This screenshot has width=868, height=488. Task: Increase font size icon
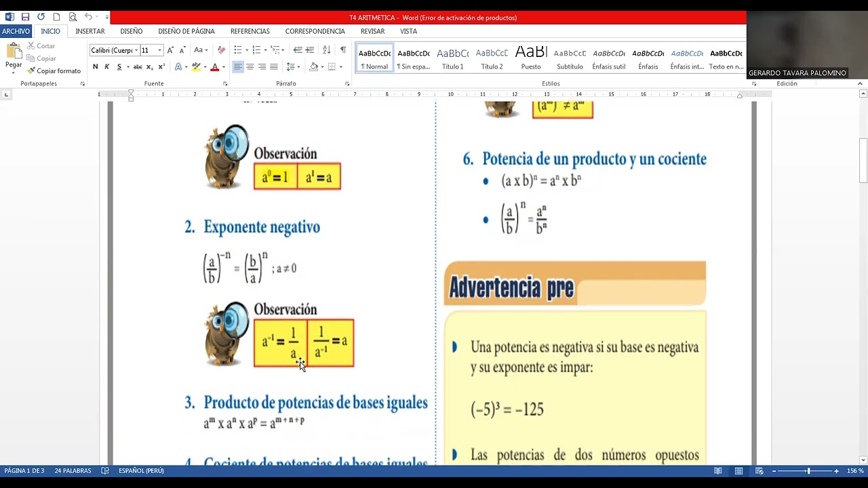point(170,50)
